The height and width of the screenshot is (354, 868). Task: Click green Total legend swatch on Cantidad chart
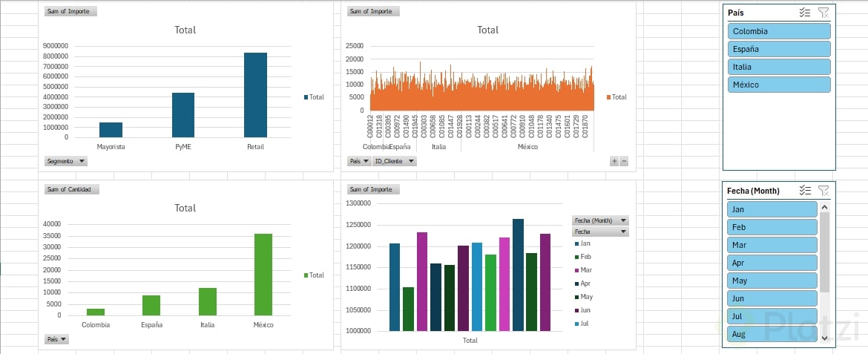[306, 275]
